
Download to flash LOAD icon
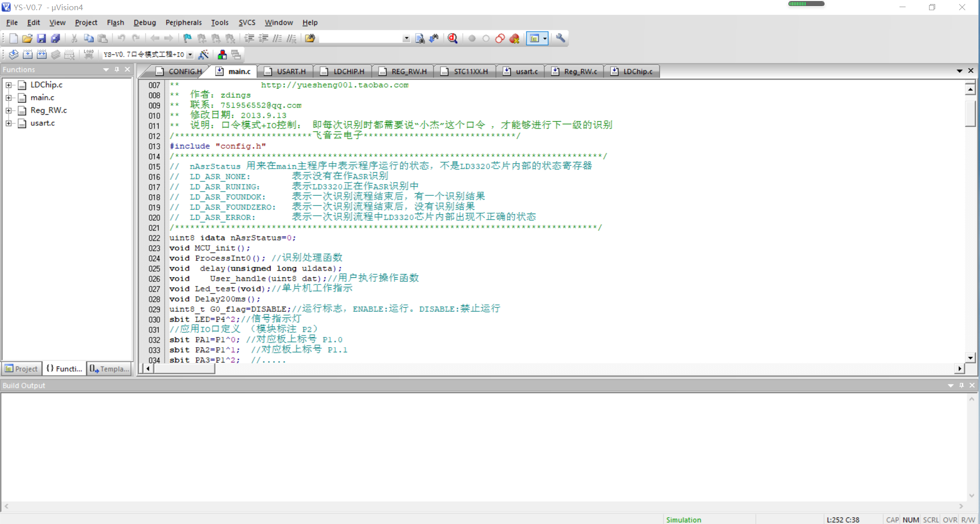[x=89, y=54]
